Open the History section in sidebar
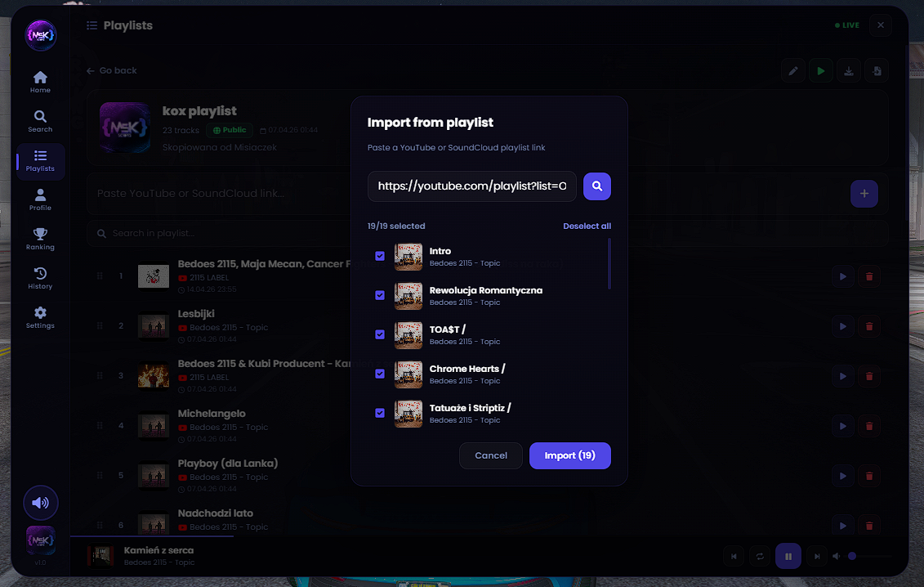Viewport: 924px width, 587px height. coord(40,279)
